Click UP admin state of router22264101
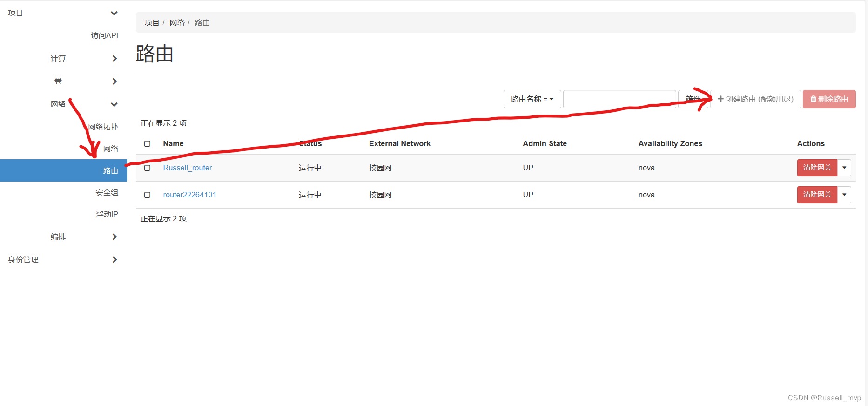The height and width of the screenshot is (406, 868). 528,195
